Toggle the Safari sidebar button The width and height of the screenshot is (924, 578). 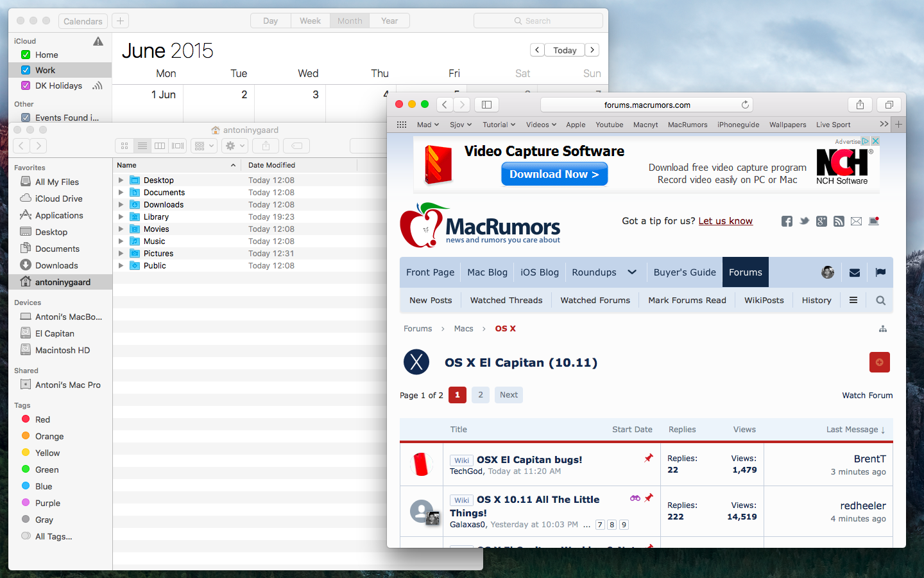click(x=486, y=105)
